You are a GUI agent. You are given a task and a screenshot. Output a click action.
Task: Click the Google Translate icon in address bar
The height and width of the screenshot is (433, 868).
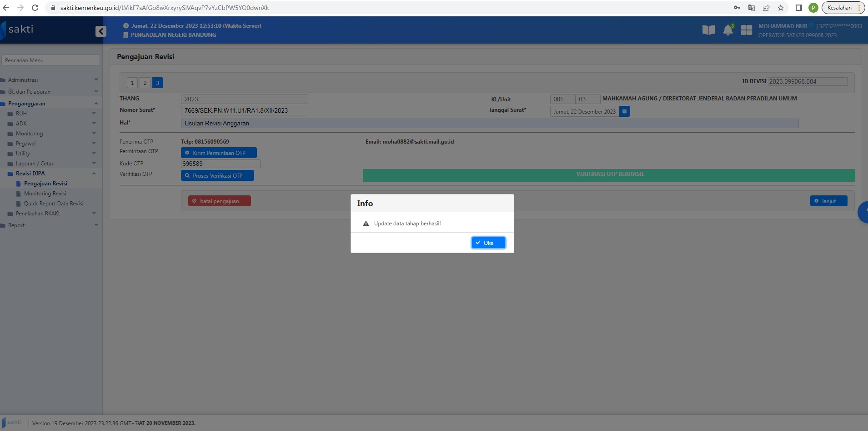click(751, 8)
